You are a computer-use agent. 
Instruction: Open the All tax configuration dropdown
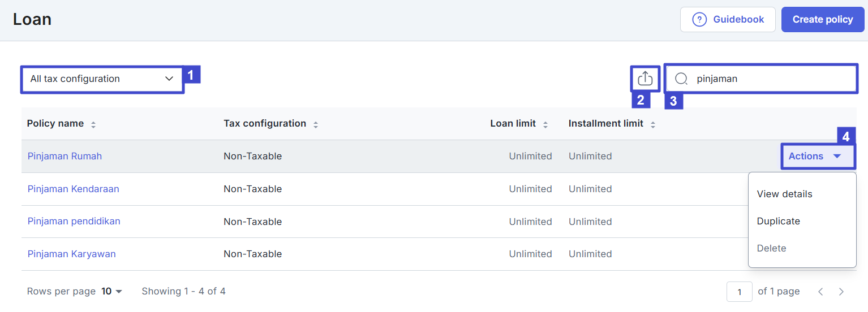click(102, 79)
